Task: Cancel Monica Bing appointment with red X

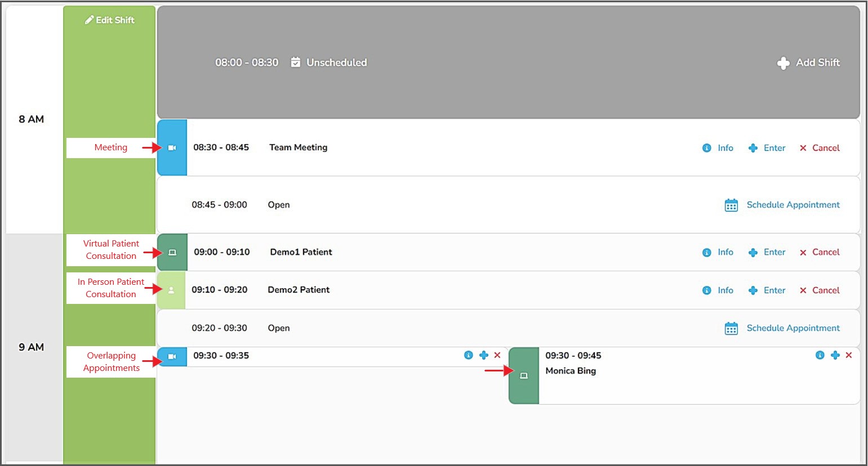Action: [x=849, y=355]
